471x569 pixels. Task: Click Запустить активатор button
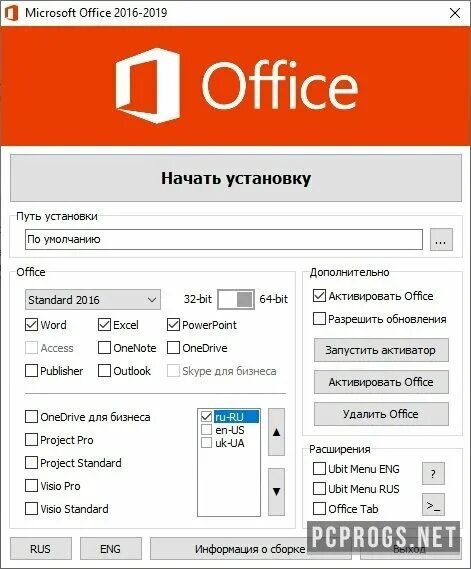[381, 350]
